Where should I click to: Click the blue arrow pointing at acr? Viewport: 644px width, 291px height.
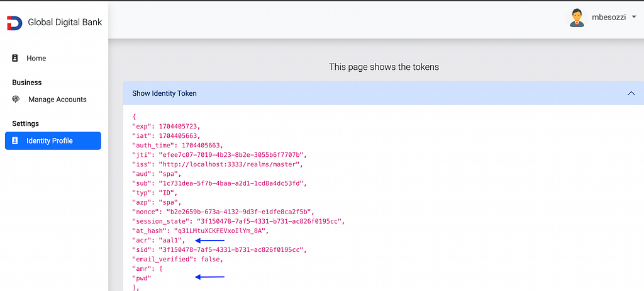210,240
